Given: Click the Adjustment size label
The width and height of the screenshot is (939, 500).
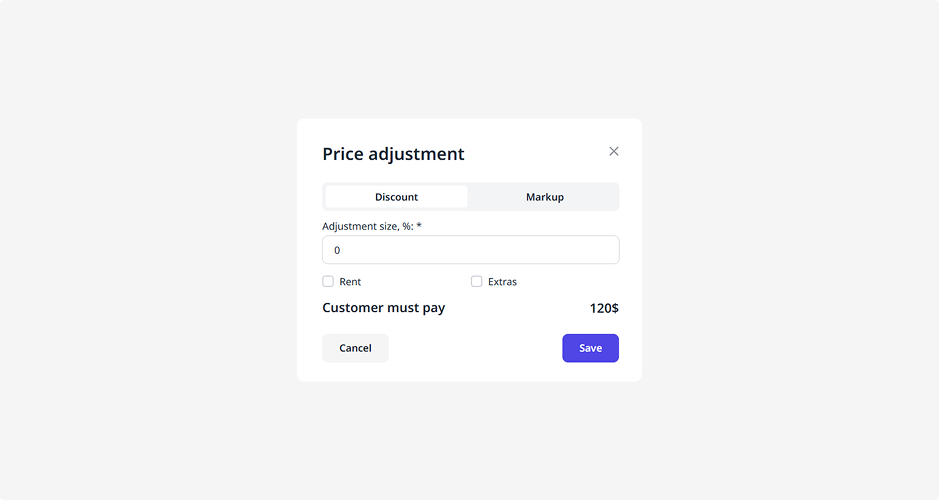Looking at the screenshot, I should point(360,226).
